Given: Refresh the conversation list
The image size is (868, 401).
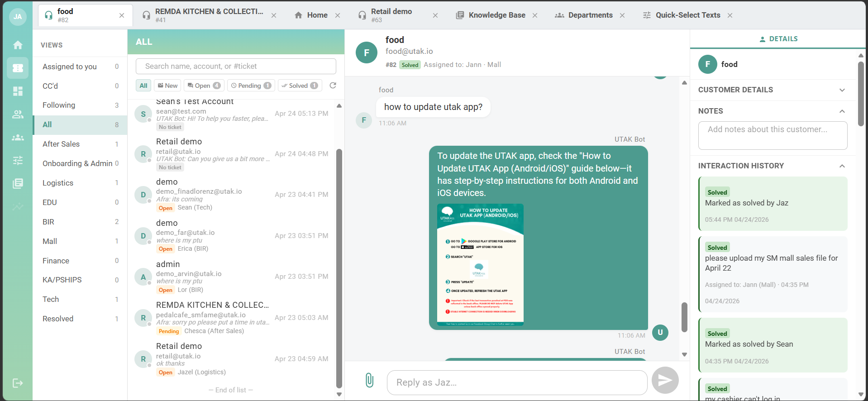Looking at the screenshot, I should (333, 86).
